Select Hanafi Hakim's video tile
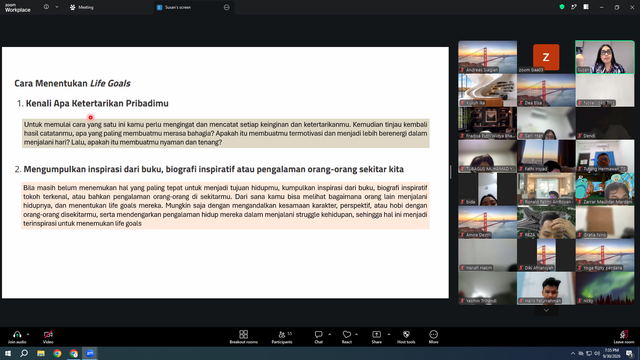The image size is (640, 360). [487, 256]
